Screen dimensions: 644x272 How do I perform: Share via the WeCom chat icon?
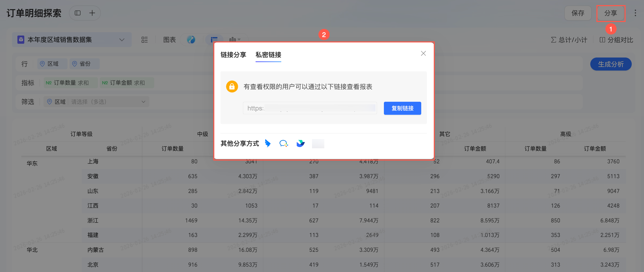coord(284,143)
